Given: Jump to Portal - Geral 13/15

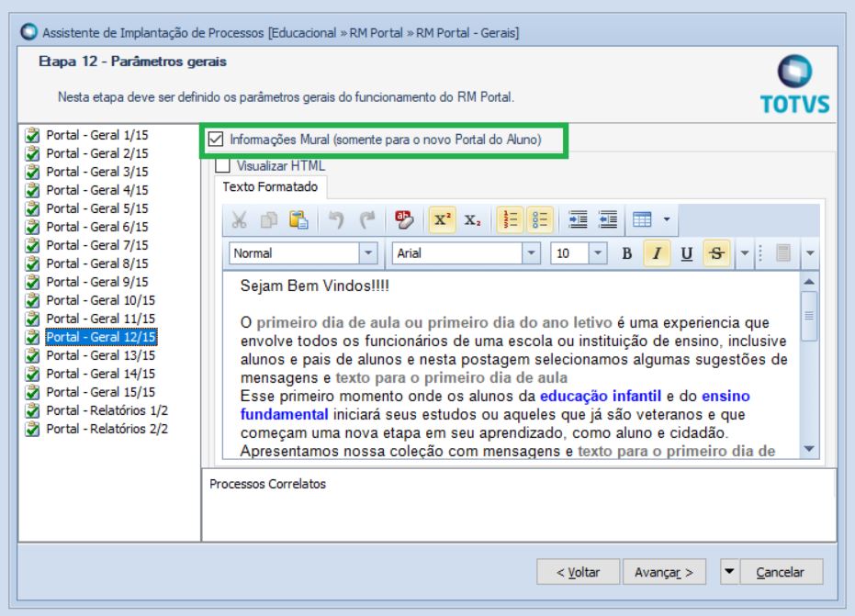Looking at the screenshot, I should [x=100, y=355].
